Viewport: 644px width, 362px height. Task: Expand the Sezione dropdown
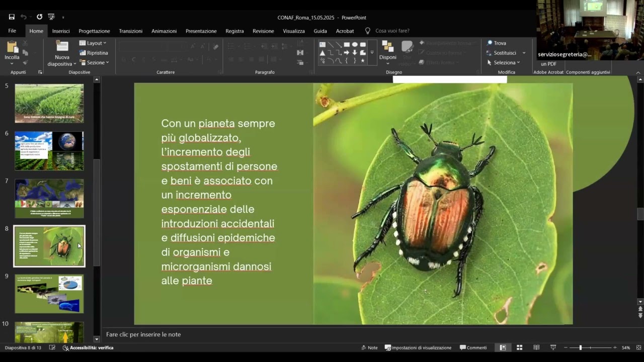click(x=94, y=63)
